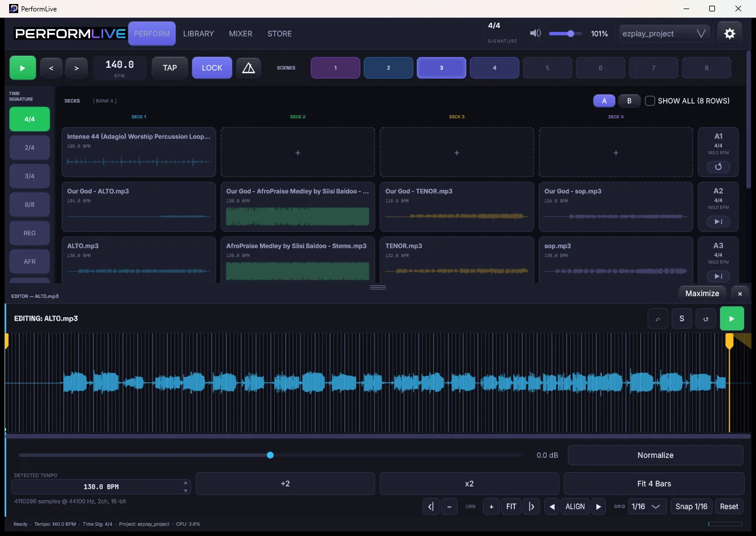Click the Fit 4 Bars button
The height and width of the screenshot is (536, 756).
click(654, 484)
